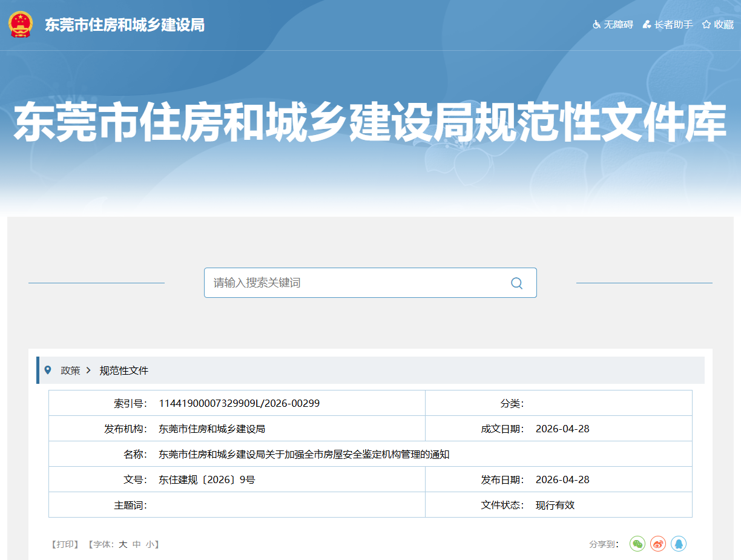
Task: Select file status 现行有效
Action: [x=555, y=505]
